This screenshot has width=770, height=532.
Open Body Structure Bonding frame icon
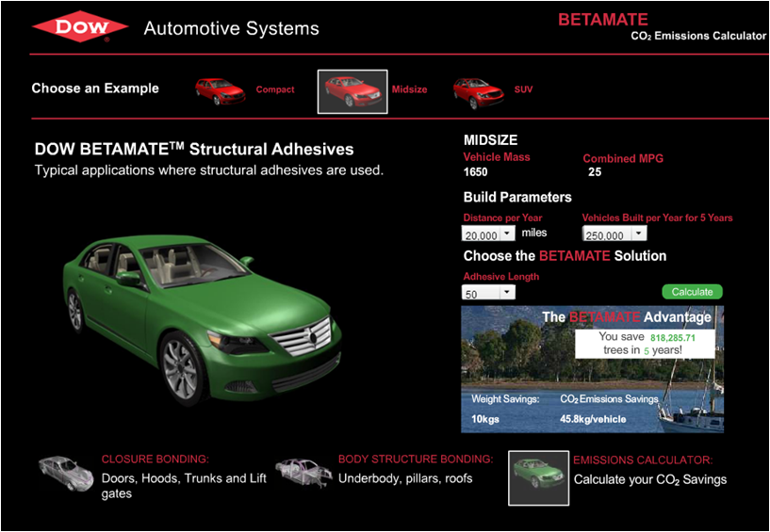click(x=303, y=474)
